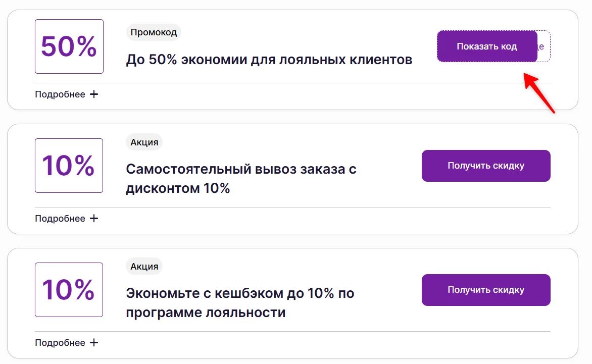The image size is (592, 364).
Task: Click Показать код to reveal the promo code
Action: [486, 46]
